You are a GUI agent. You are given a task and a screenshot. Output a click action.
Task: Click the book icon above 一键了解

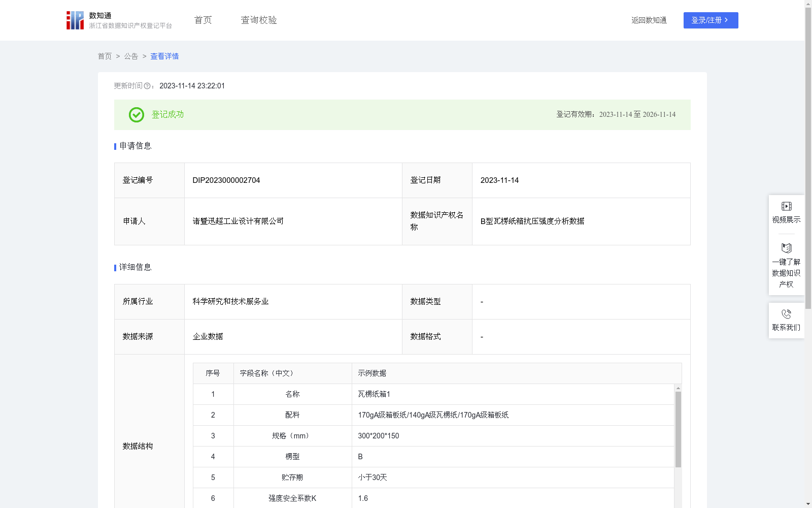point(786,248)
